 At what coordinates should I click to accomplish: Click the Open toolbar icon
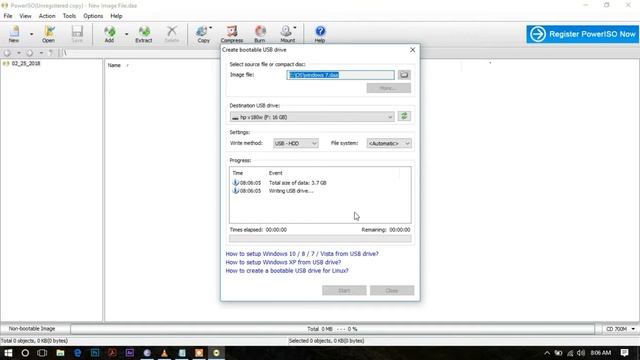49,34
